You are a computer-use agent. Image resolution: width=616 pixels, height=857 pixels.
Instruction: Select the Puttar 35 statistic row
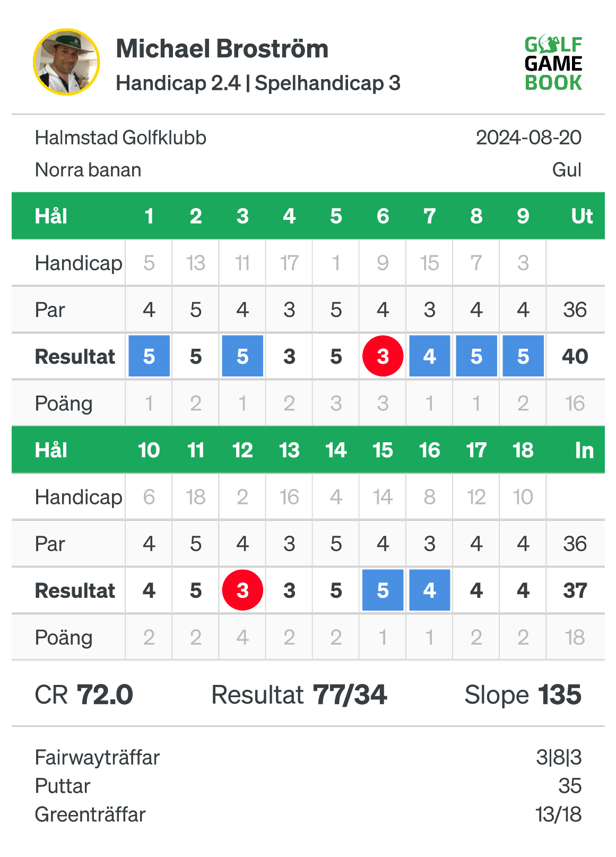(308, 786)
